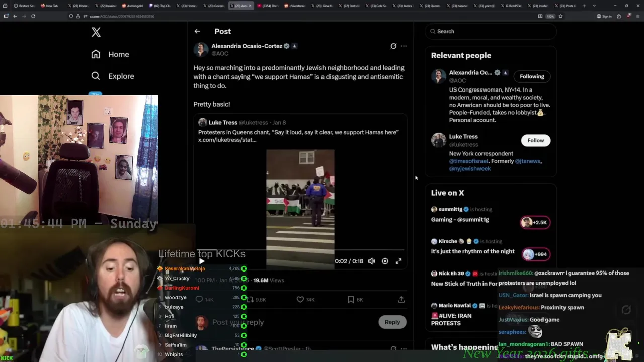
Task: Open the Grok icon on AOC's post
Action: click(393, 46)
